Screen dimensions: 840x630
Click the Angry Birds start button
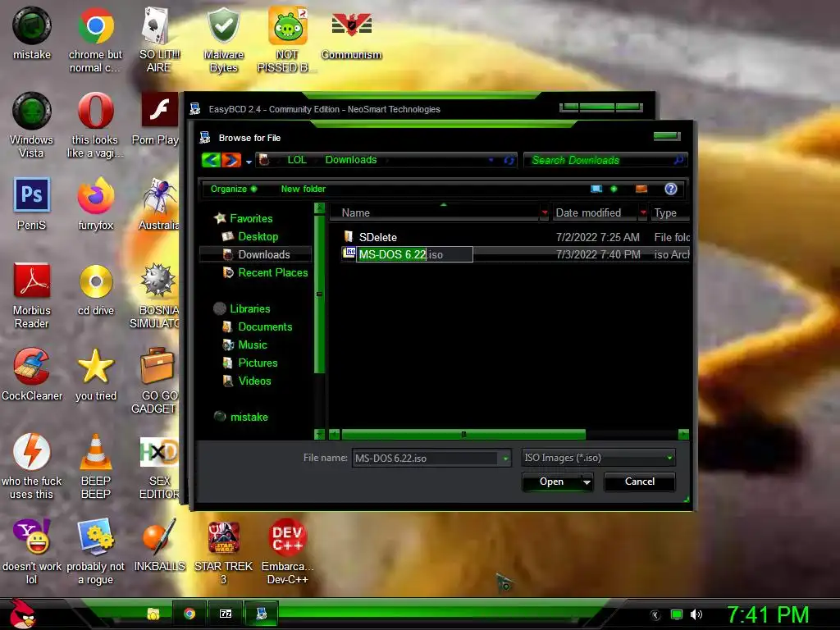click(22, 614)
